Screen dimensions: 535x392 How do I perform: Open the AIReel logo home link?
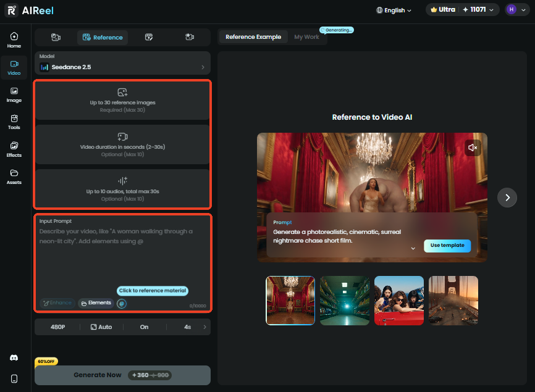tap(29, 10)
